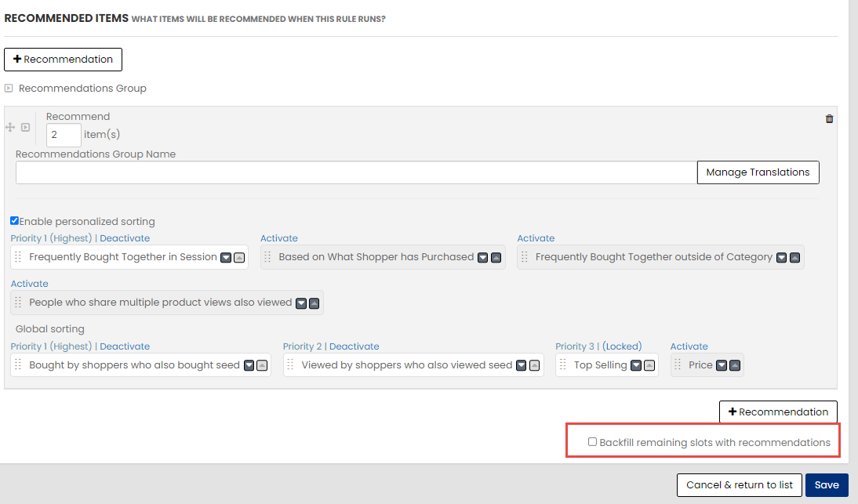The image size is (858, 504).
Task: Move Top Selling sort up
Action: pyautogui.click(x=649, y=365)
